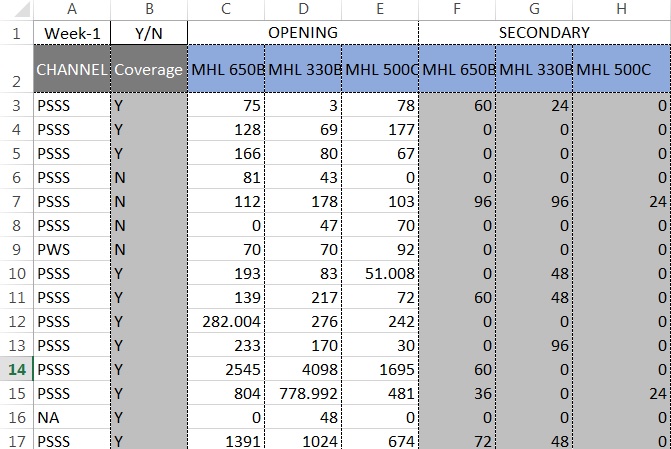Click cell with value 75
This screenshot has width=671, height=449.
[226, 105]
